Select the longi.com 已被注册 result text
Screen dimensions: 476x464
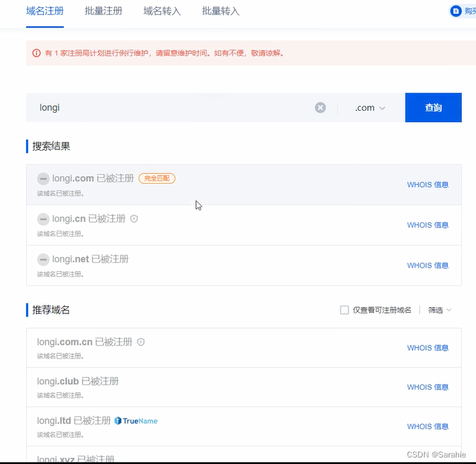point(93,179)
